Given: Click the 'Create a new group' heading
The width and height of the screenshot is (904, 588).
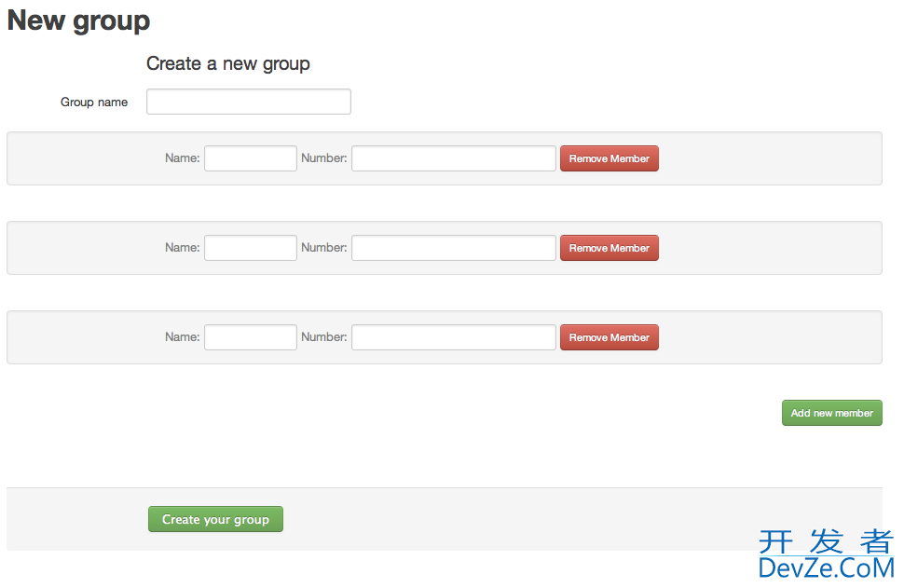Looking at the screenshot, I should click(x=227, y=63).
